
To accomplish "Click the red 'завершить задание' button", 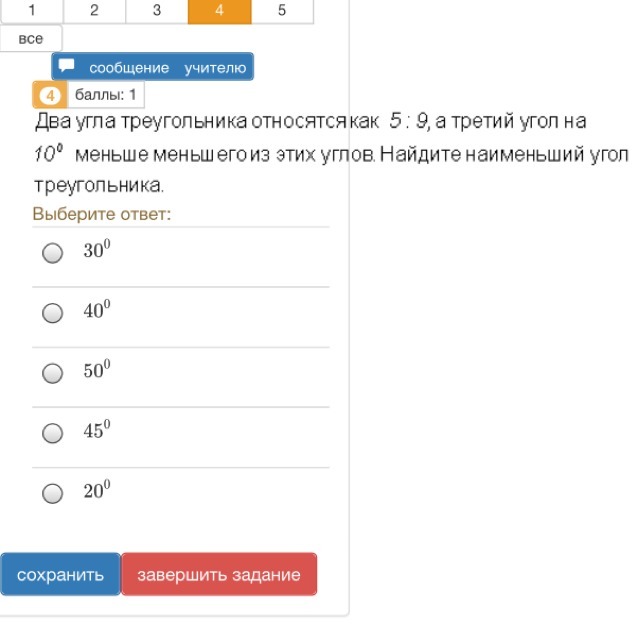I will pos(219,575).
